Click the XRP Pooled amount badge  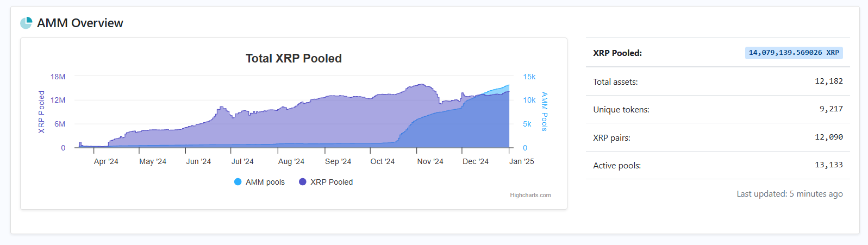coord(794,53)
